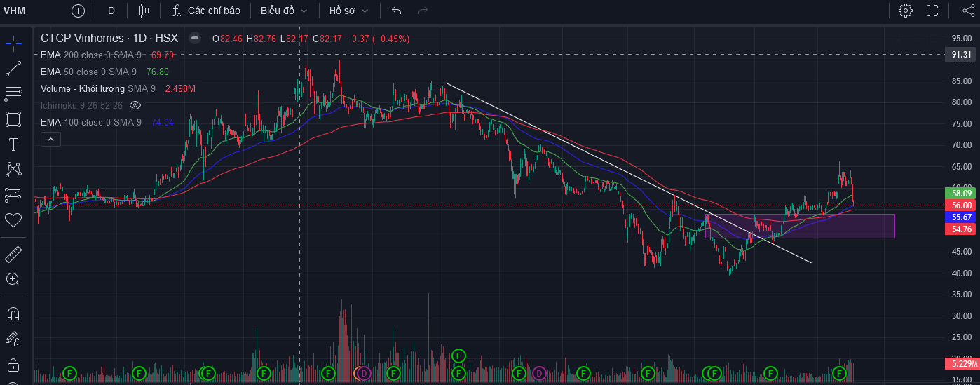
Task: Toggle stay-in-drawing-mode pencil lock
Action: [13, 339]
